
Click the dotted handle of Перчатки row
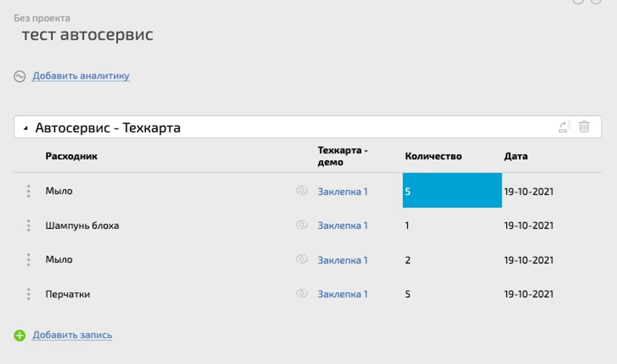click(28, 294)
